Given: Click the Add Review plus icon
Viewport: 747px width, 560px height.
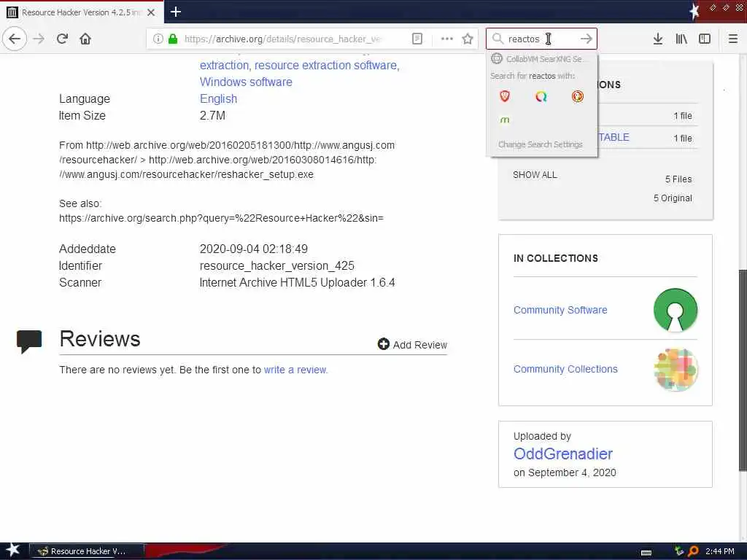Looking at the screenshot, I should (x=384, y=344).
